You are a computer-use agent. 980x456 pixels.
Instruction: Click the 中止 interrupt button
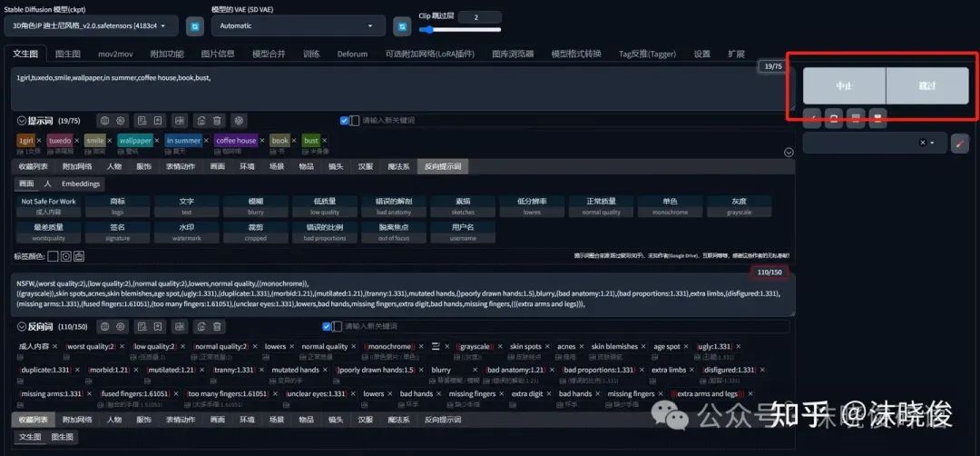coord(844,85)
